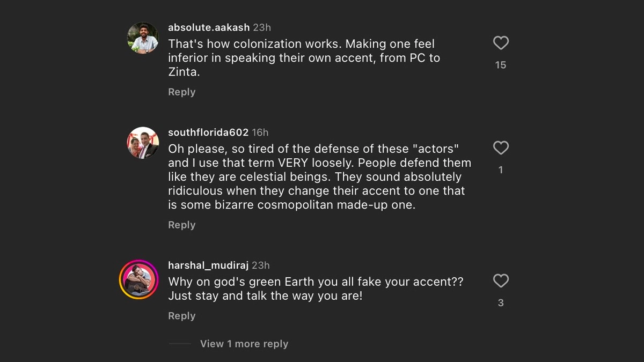
Task: Open southflorida602's avatar photo
Action: pos(143,143)
